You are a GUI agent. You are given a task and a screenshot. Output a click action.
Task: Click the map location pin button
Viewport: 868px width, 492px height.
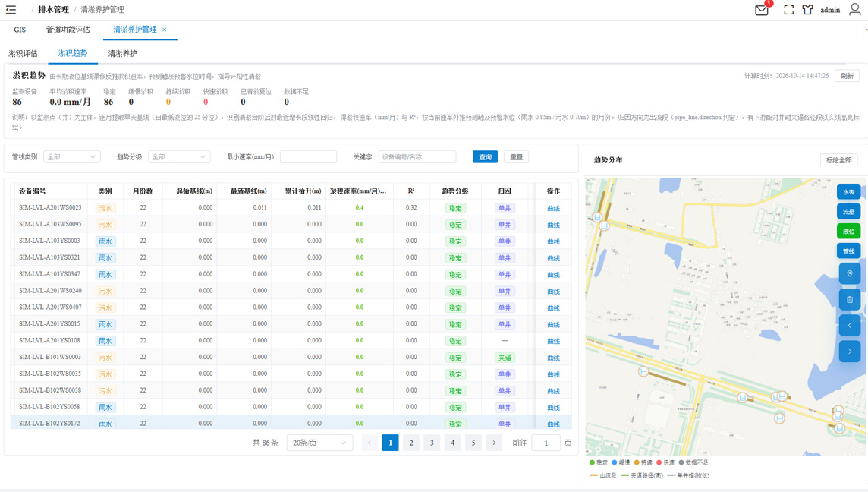tap(849, 273)
